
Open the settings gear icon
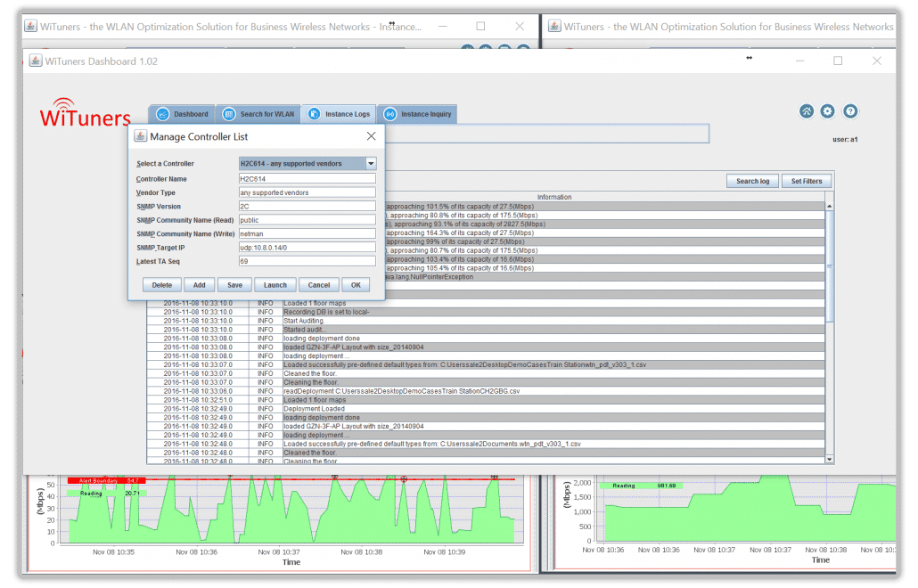[827, 111]
